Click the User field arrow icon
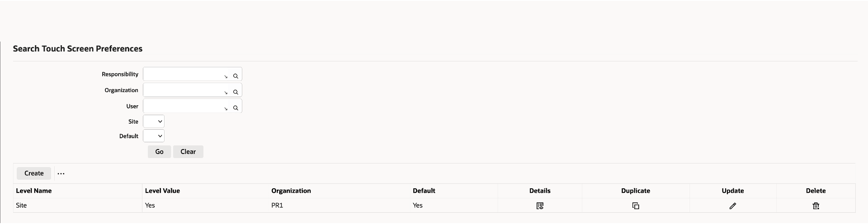 coord(226,108)
